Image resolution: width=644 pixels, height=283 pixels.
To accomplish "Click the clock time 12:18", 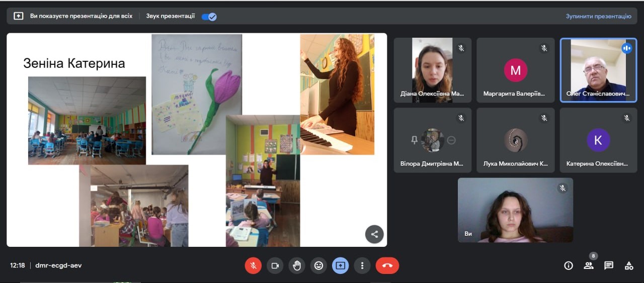I will (18, 265).
